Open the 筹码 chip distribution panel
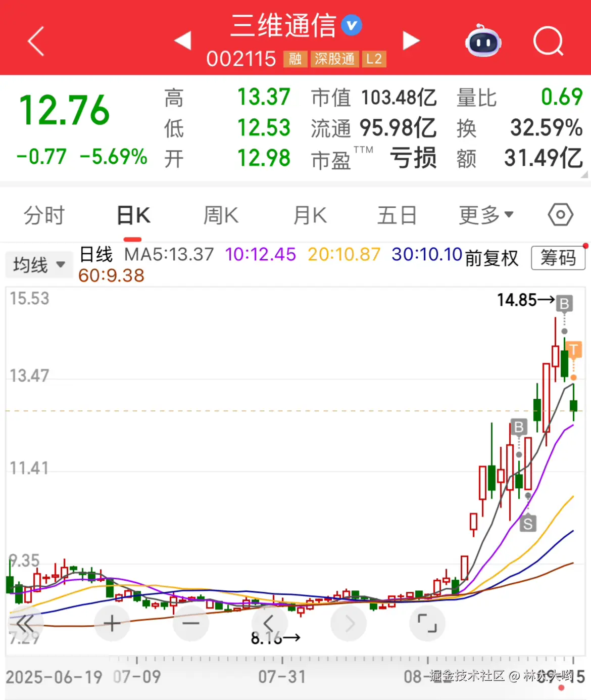591x700 pixels. click(x=558, y=258)
